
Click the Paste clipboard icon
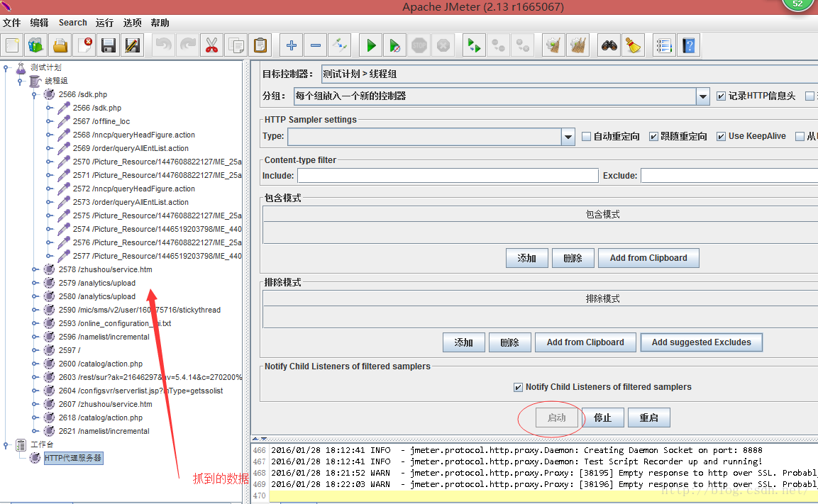[260, 46]
